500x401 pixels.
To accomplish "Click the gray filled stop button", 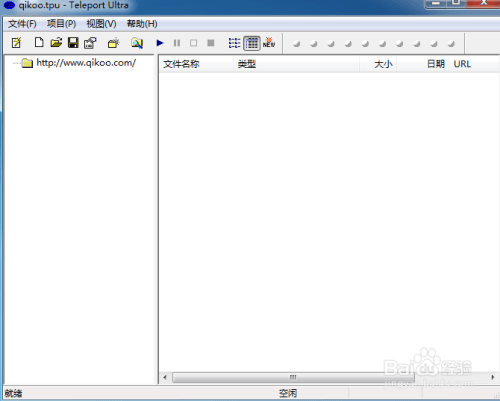I will 211,43.
